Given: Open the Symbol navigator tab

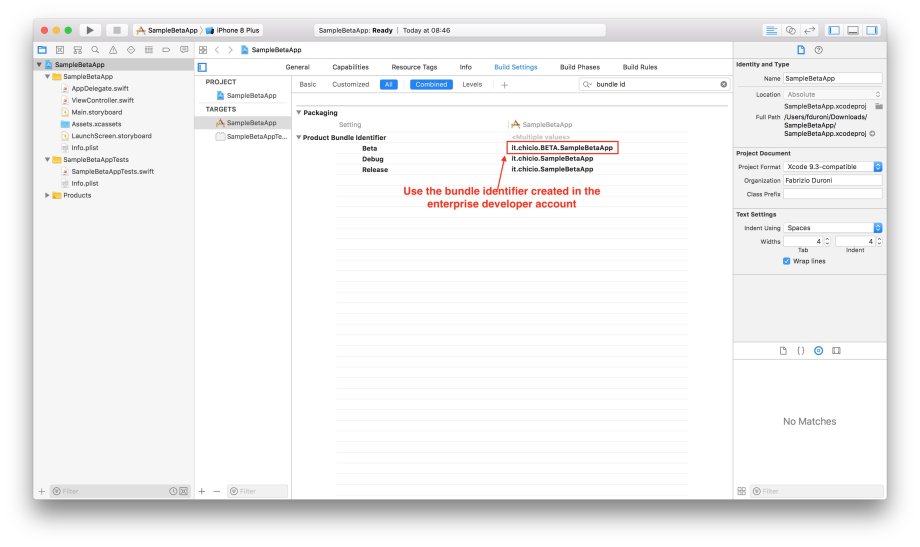Looking at the screenshot, I should [77, 50].
